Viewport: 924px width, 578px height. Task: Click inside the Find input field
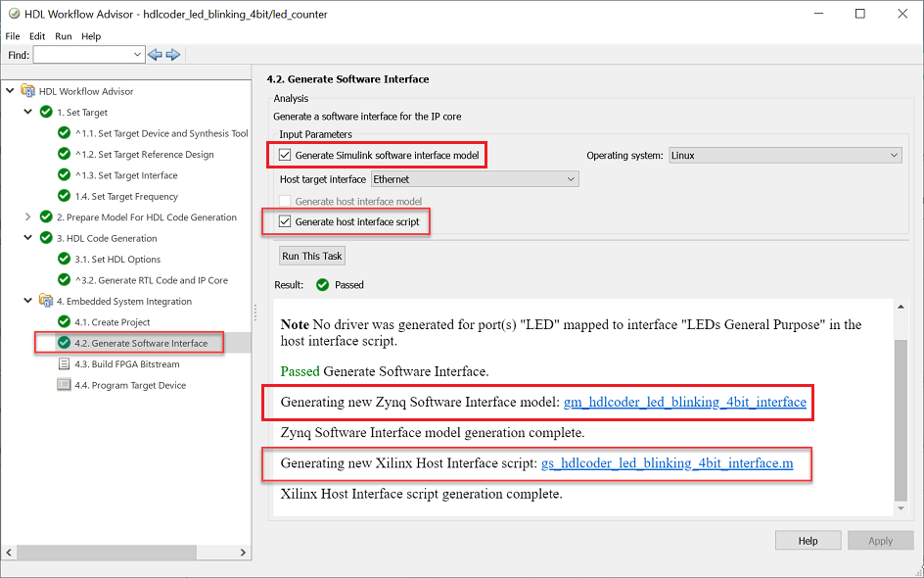[x=88, y=55]
